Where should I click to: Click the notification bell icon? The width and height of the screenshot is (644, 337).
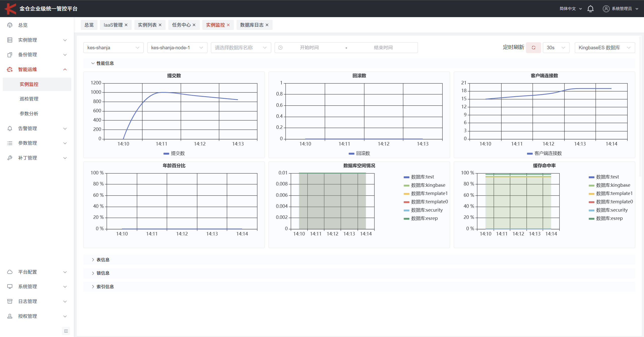tap(590, 9)
